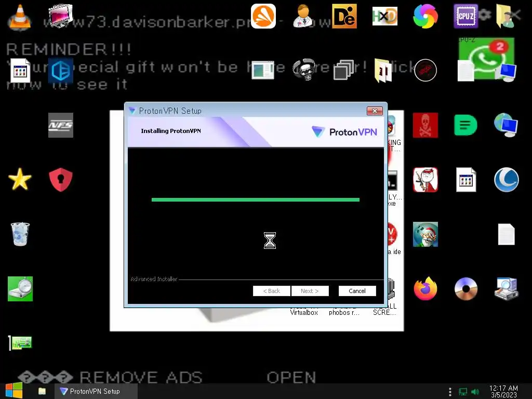Launch the HxD hex editor icon

pos(385,16)
